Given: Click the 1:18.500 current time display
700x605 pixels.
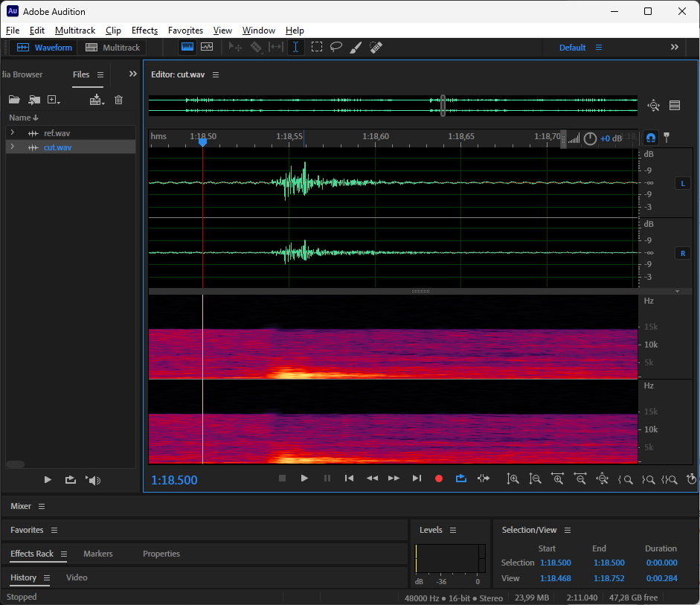Looking at the screenshot, I should click(x=174, y=480).
